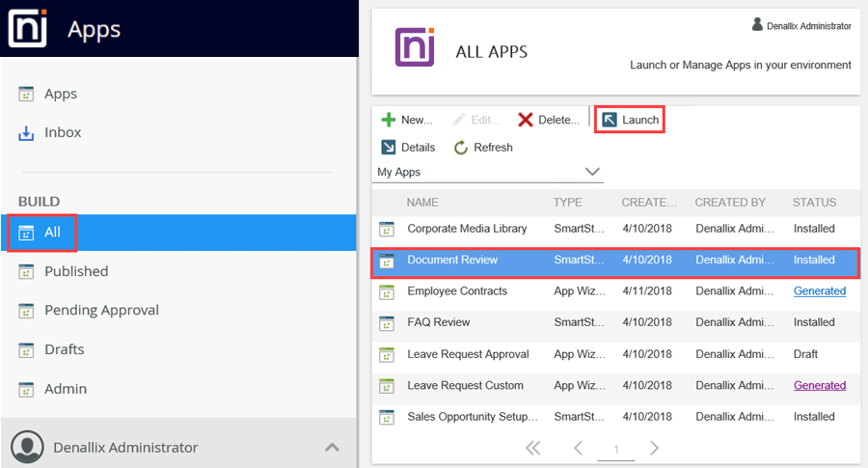Select Pending Approval in the Build menu
The height and width of the screenshot is (468, 868).
(x=101, y=310)
